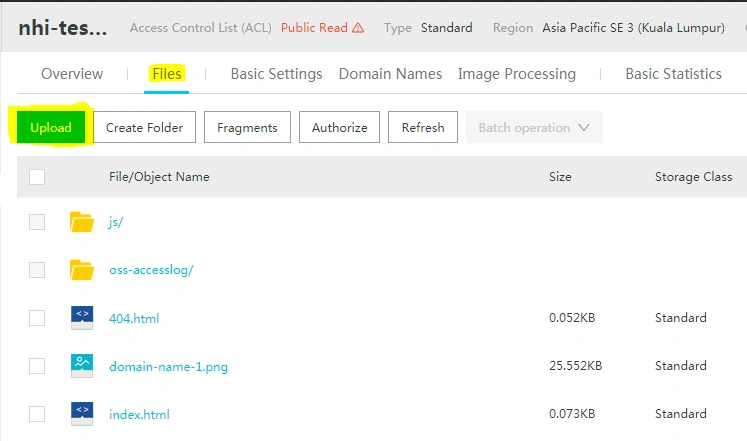Open the index.html file link

[x=139, y=414]
